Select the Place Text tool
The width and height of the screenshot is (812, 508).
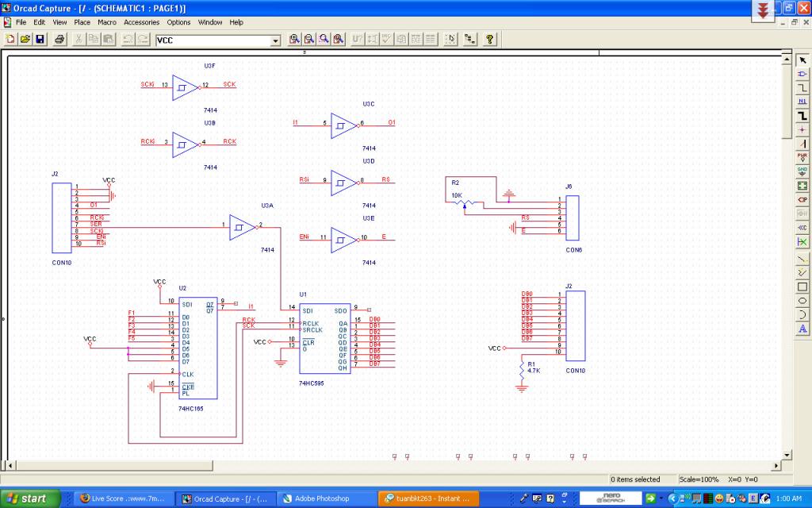point(802,329)
